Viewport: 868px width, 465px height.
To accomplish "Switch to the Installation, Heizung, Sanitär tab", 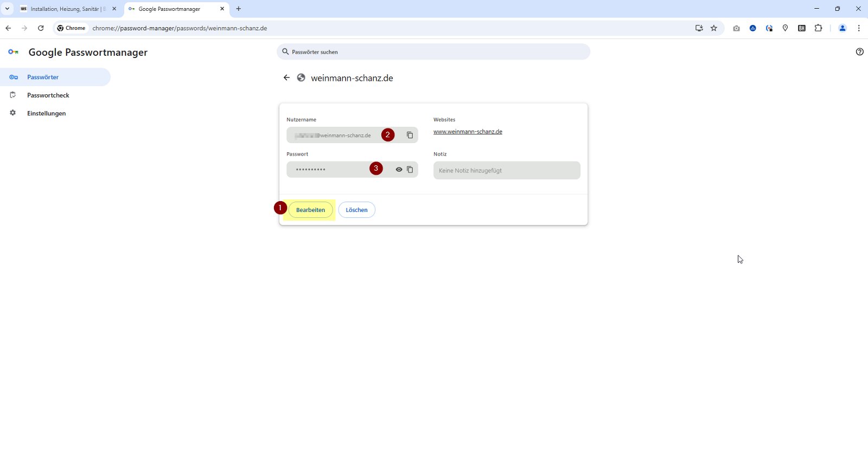I will (x=68, y=9).
